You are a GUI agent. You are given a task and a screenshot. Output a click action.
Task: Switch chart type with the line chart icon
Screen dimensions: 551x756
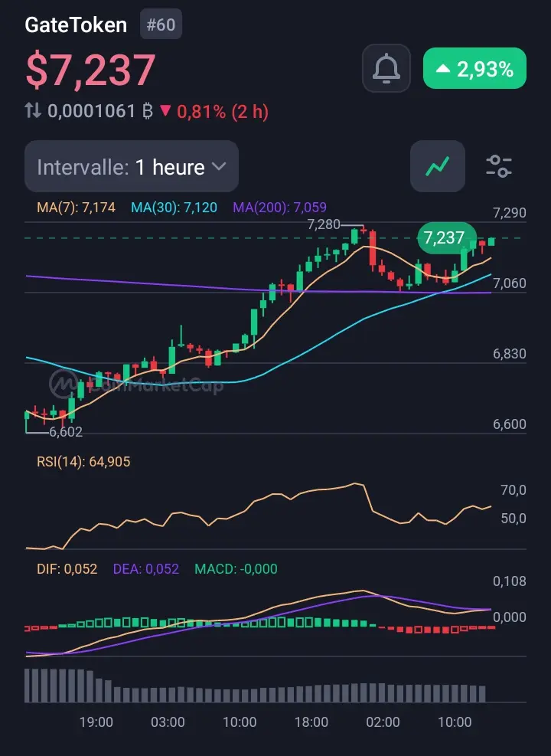coord(437,166)
